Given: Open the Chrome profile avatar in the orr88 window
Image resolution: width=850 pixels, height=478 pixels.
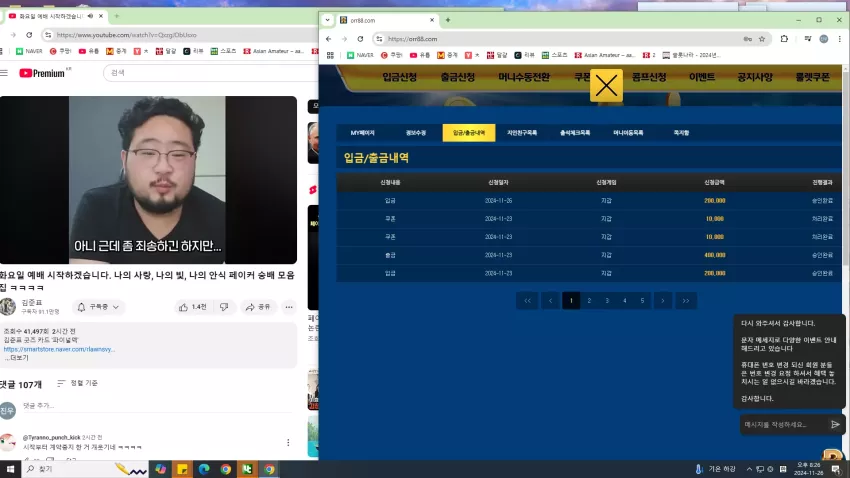Looking at the screenshot, I should point(823,39).
